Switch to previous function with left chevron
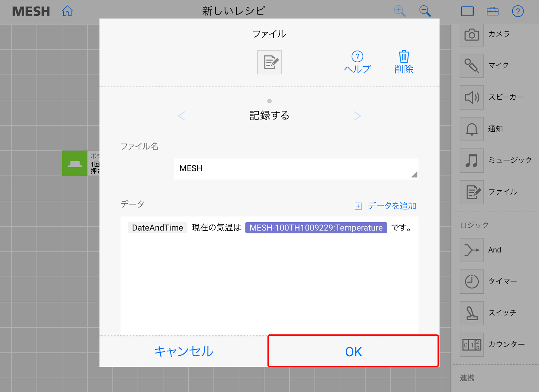539x392 pixels. click(x=182, y=116)
